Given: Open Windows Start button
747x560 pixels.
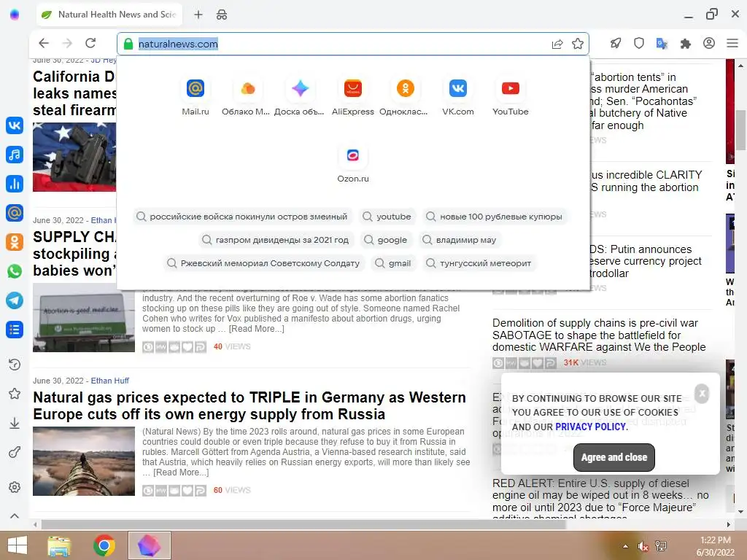Looking at the screenshot, I should pos(18,545).
